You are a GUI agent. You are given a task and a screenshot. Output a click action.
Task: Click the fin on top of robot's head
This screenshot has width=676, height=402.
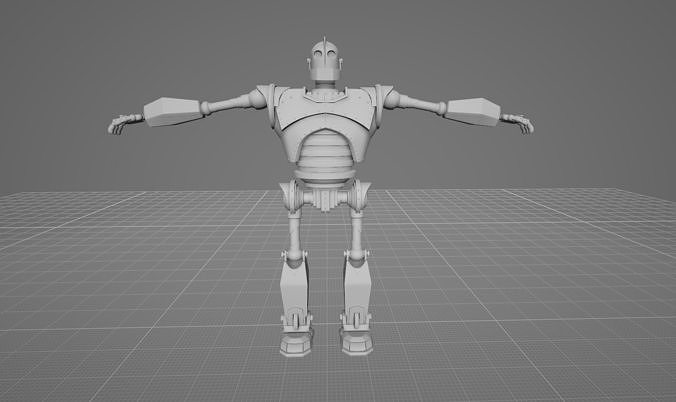point(324,43)
